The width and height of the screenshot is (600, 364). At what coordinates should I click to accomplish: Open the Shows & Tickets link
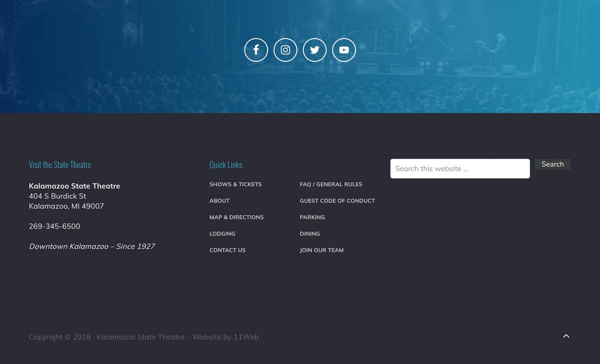pos(235,184)
